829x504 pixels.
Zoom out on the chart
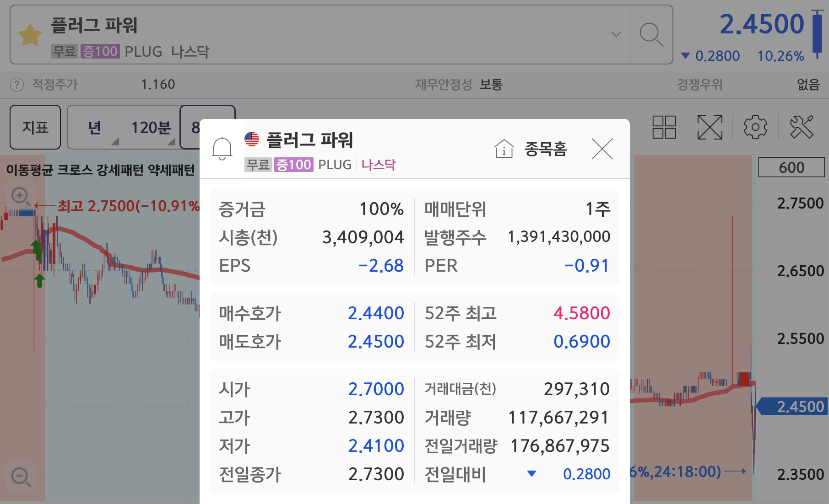point(21,477)
